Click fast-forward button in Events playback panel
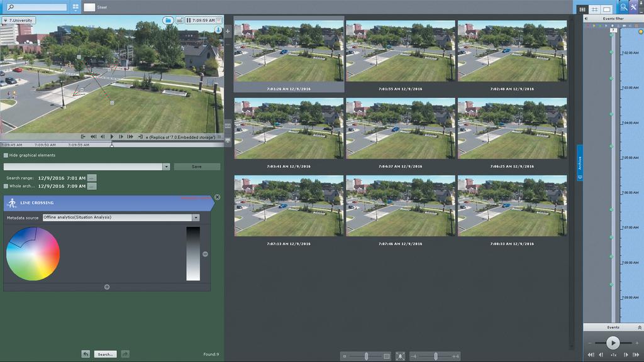 click(x=636, y=354)
